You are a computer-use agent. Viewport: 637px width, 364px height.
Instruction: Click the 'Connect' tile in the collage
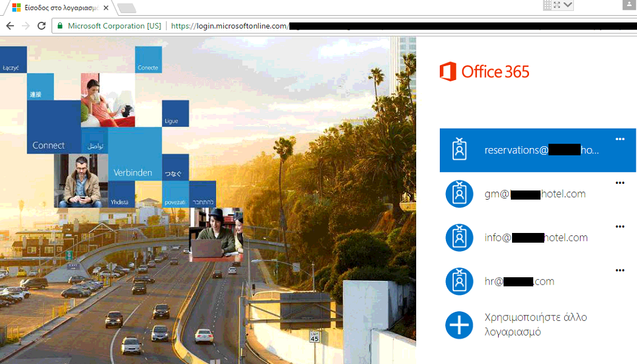click(53, 127)
